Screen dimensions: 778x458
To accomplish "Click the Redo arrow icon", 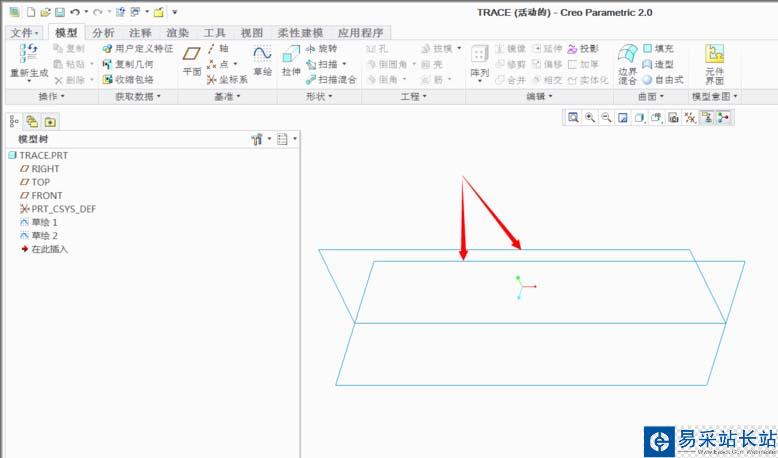I will (x=98, y=12).
